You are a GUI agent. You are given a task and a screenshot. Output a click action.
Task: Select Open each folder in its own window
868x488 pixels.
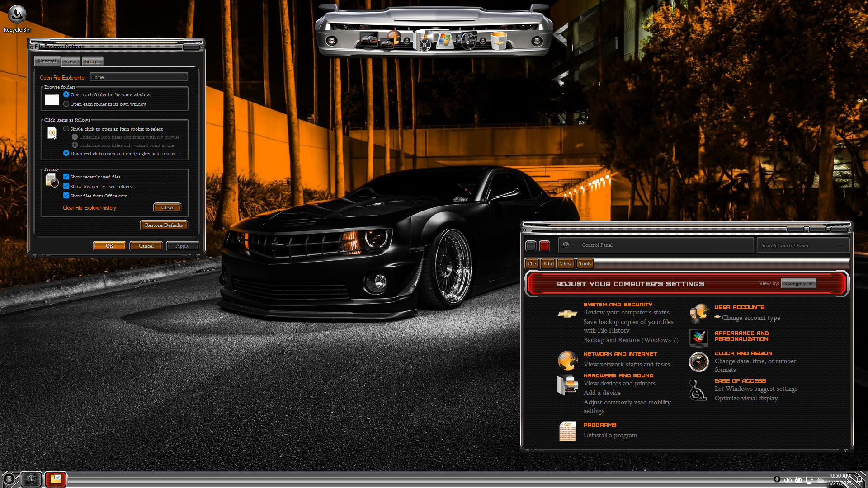pyautogui.click(x=66, y=104)
